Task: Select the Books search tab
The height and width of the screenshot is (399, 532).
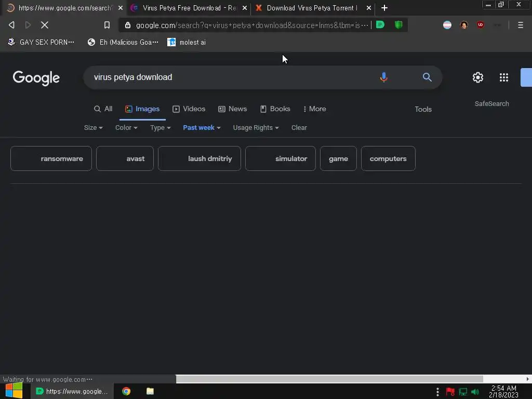Action: (275, 109)
